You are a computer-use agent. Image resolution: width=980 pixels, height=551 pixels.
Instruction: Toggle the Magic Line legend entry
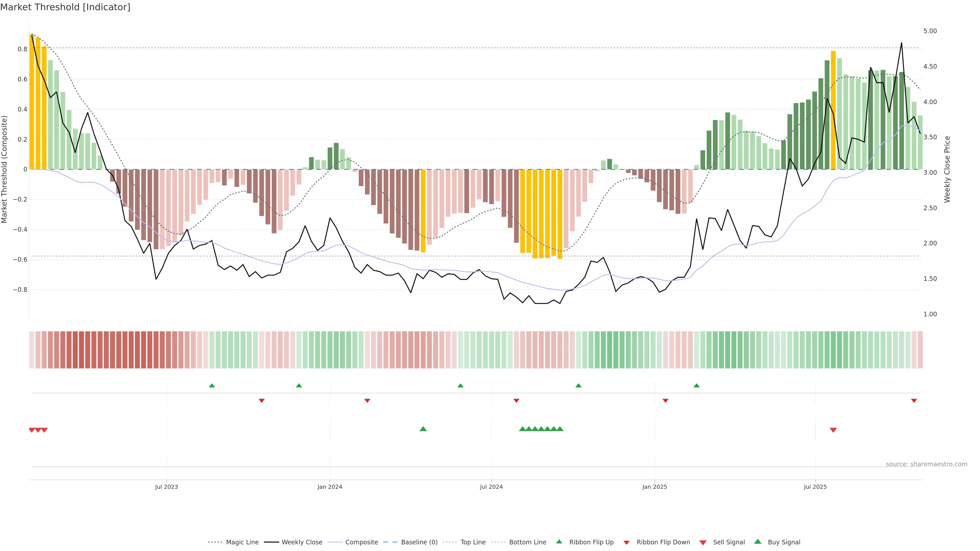click(x=242, y=542)
